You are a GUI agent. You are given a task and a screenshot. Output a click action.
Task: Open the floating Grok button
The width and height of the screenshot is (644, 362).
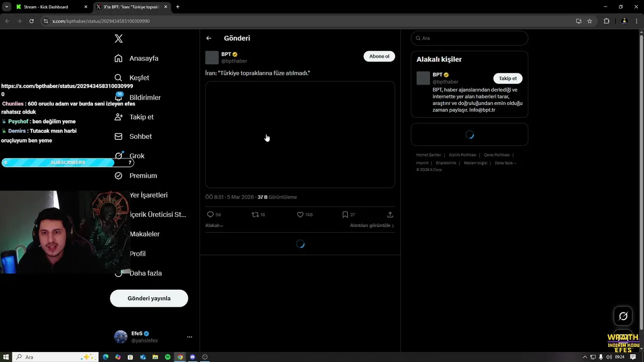[623, 316]
